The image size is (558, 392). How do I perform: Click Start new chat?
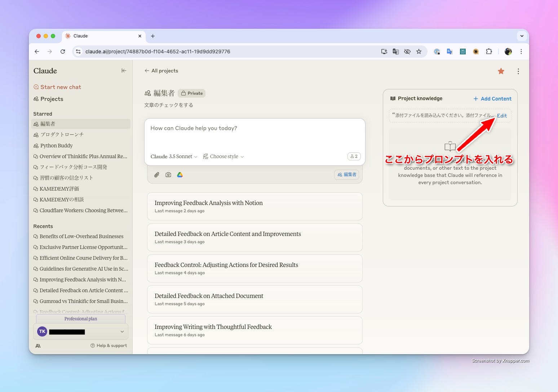[57, 87]
